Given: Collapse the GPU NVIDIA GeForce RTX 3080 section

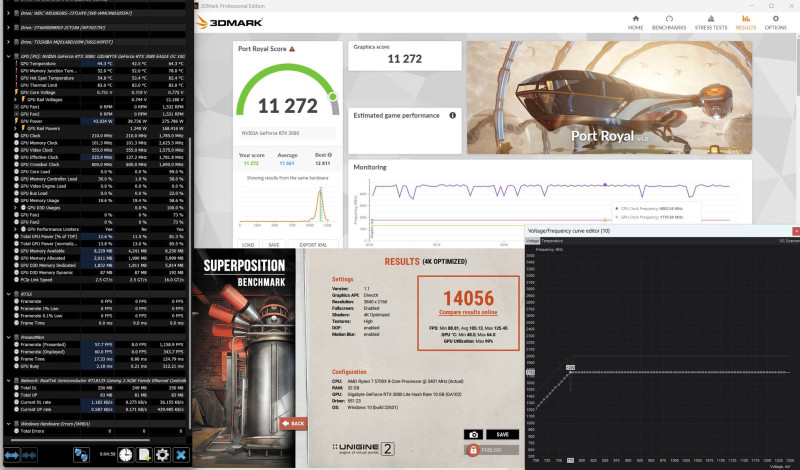Looking at the screenshot, I should (x=9, y=57).
